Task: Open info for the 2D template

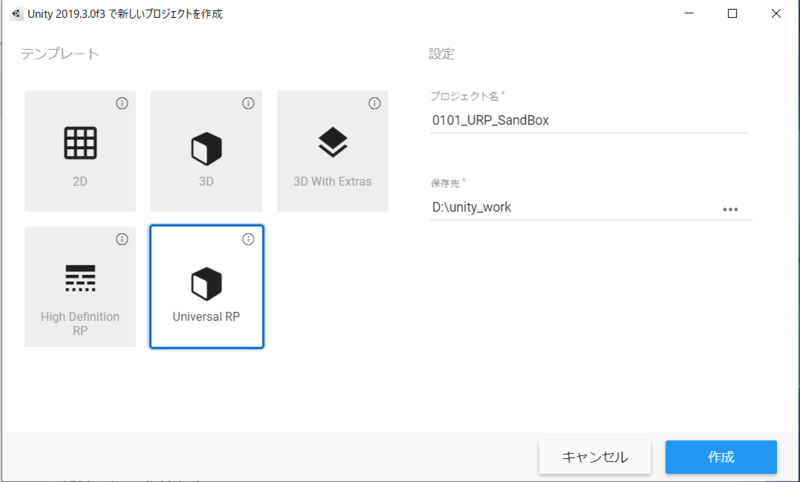Action: tap(122, 104)
